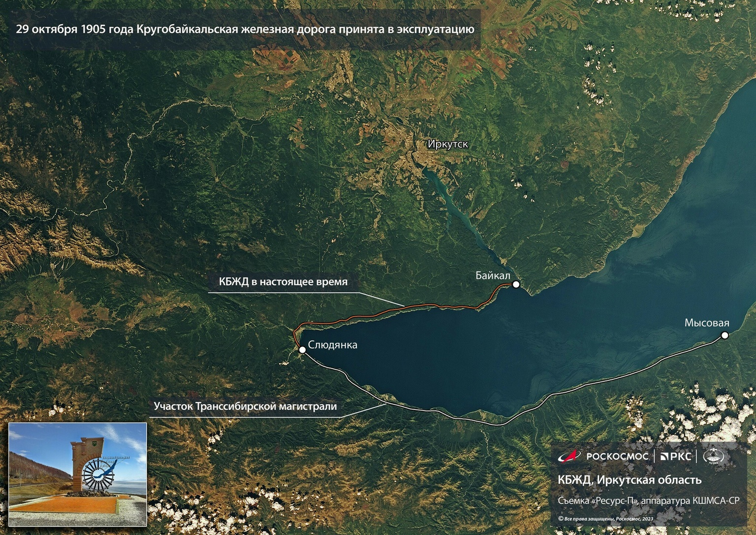Click the РКС logo

pyautogui.click(x=676, y=456)
